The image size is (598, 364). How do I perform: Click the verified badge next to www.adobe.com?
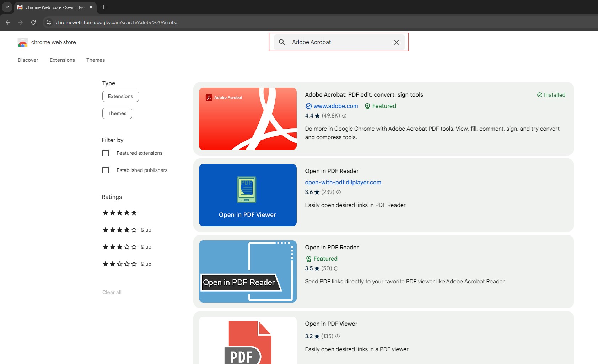[x=308, y=106]
